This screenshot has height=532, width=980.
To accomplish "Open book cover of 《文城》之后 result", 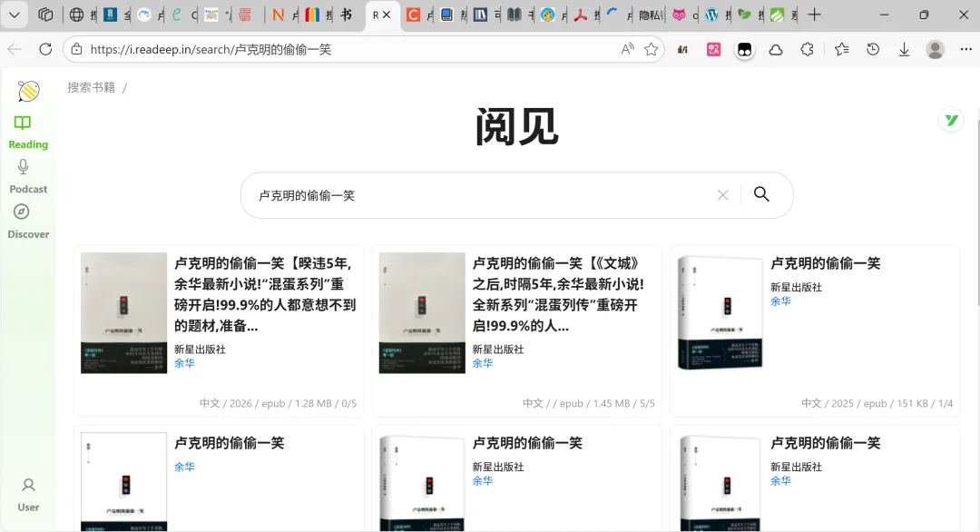I will coord(422,313).
